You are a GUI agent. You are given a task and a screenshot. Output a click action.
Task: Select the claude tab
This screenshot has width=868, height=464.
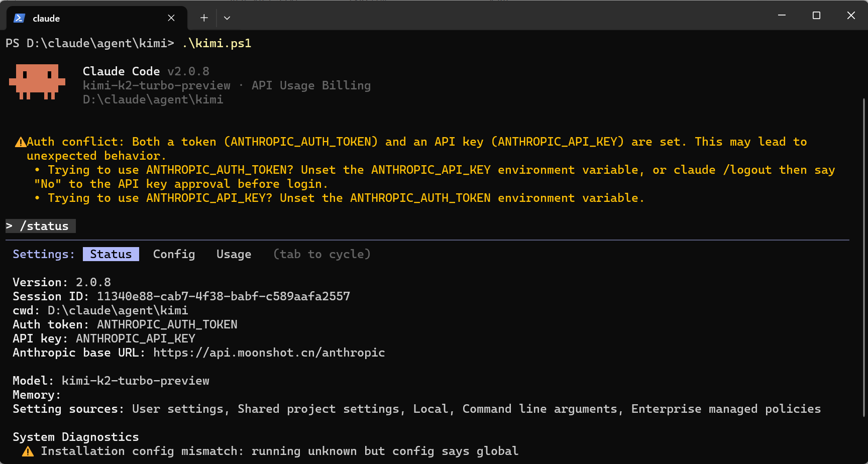pyautogui.click(x=96, y=18)
